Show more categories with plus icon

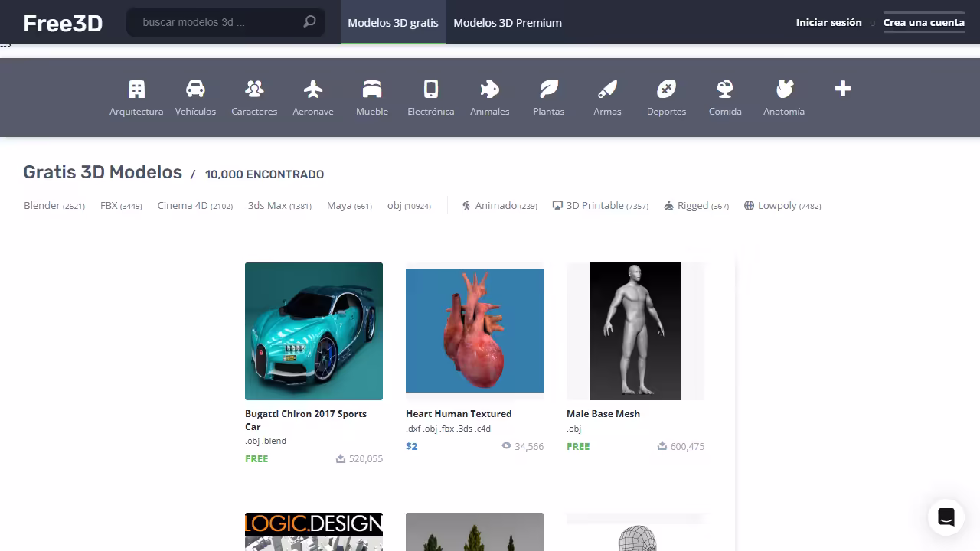(843, 89)
